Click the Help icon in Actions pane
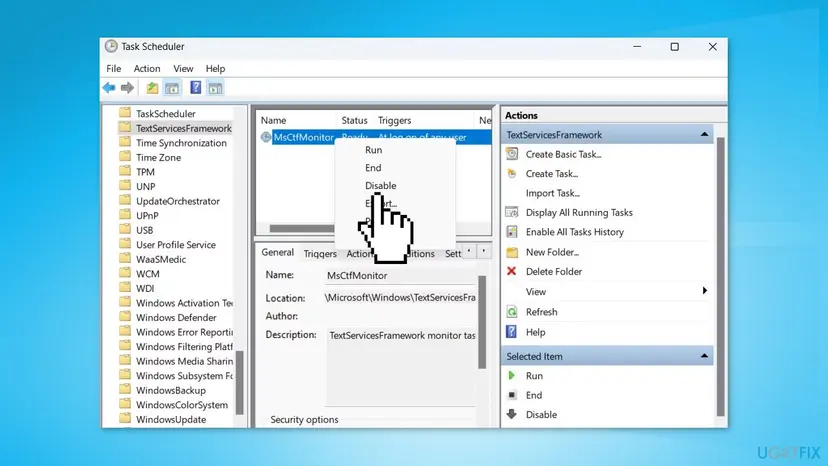Image resolution: width=828 pixels, height=466 pixels. point(511,332)
